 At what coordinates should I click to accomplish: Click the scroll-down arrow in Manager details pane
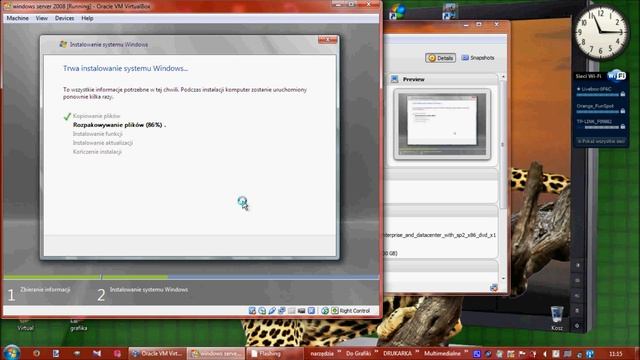(x=503, y=278)
